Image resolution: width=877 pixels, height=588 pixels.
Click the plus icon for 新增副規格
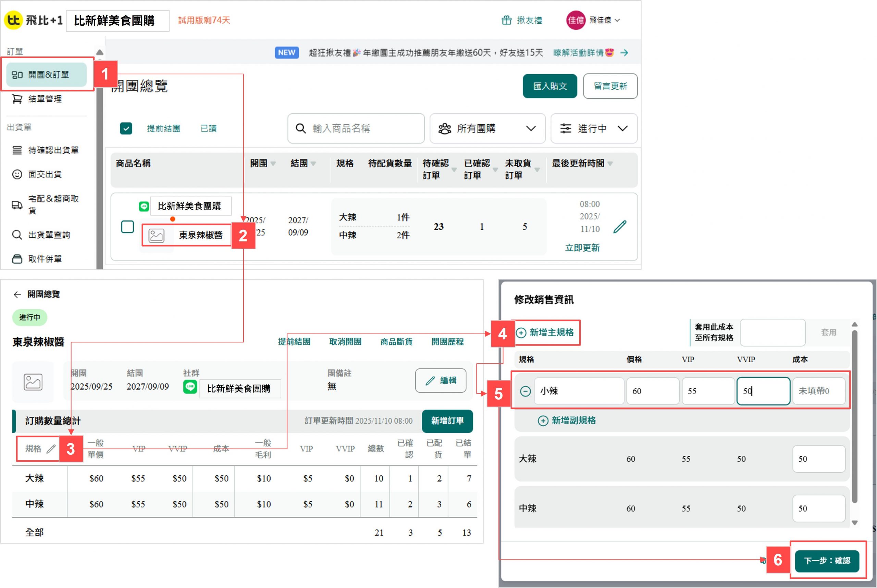click(543, 421)
